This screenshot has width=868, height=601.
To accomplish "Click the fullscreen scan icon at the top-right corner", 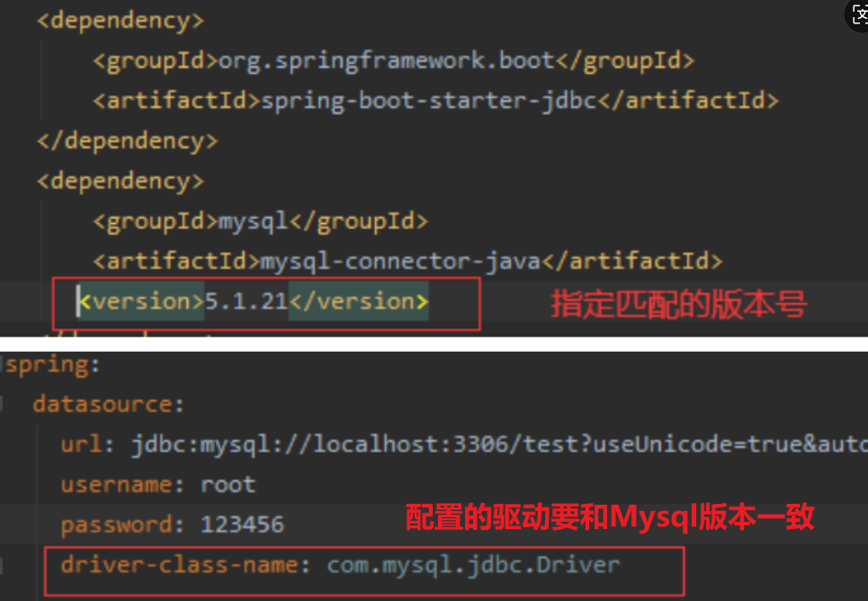I will tap(858, 15).
